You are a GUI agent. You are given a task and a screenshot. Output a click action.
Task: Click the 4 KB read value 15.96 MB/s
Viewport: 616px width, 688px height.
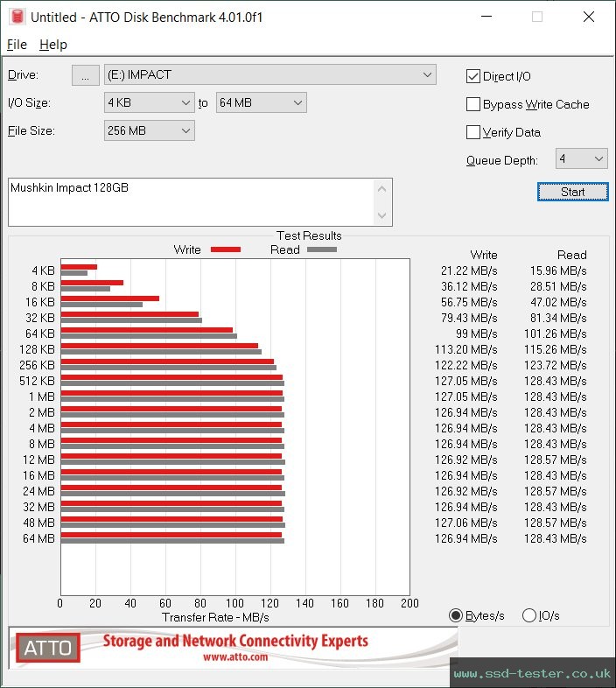558,270
